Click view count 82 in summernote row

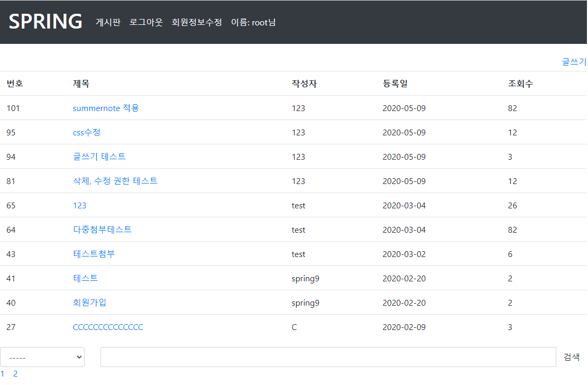(x=512, y=108)
